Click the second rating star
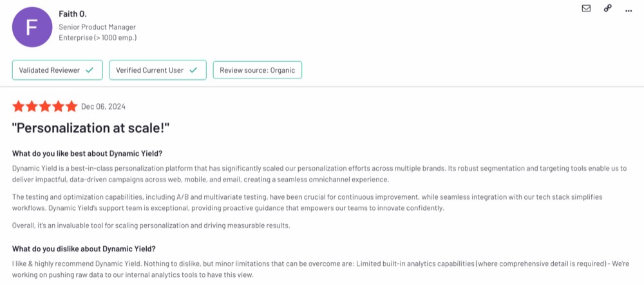Viewport: 644px width, 286px height. pos(32,106)
